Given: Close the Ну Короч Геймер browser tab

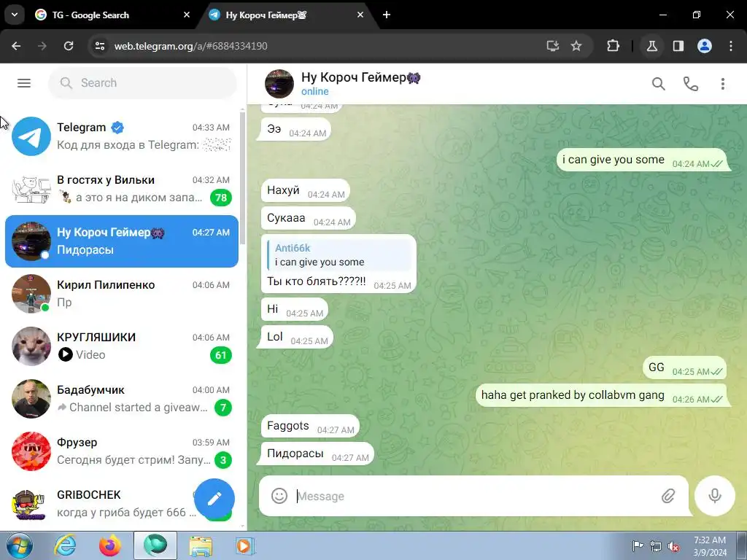Looking at the screenshot, I should [x=360, y=15].
